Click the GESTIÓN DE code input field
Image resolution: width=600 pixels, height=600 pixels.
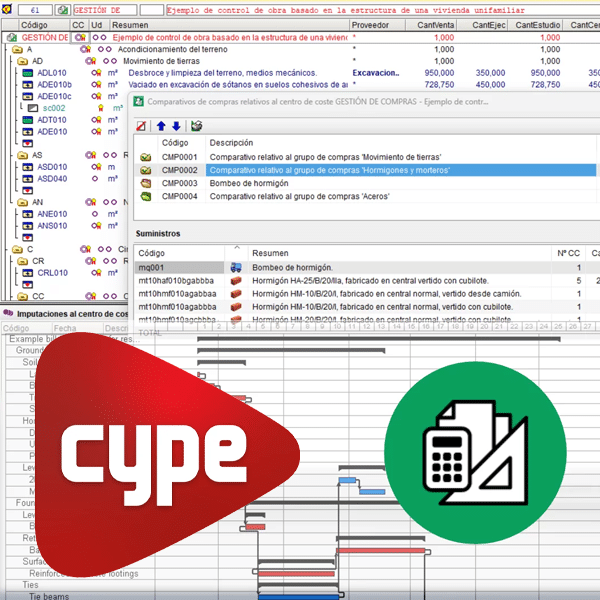click(x=105, y=10)
